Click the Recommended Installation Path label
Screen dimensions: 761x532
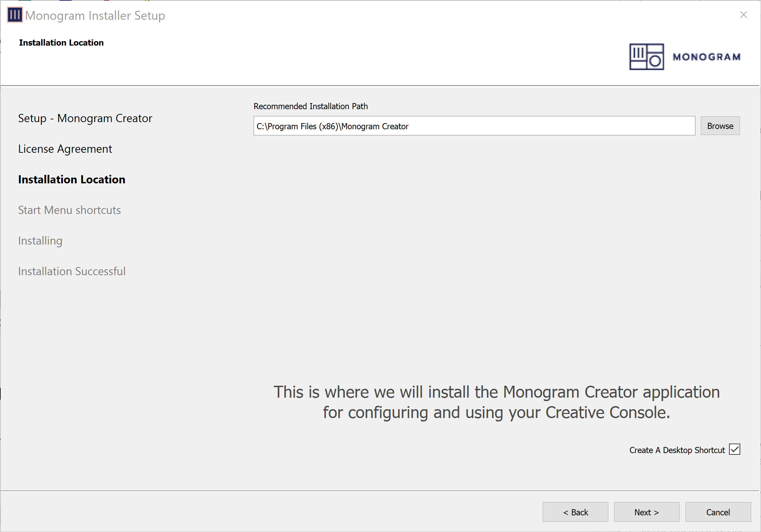pyautogui.click(x=310, y=106)
